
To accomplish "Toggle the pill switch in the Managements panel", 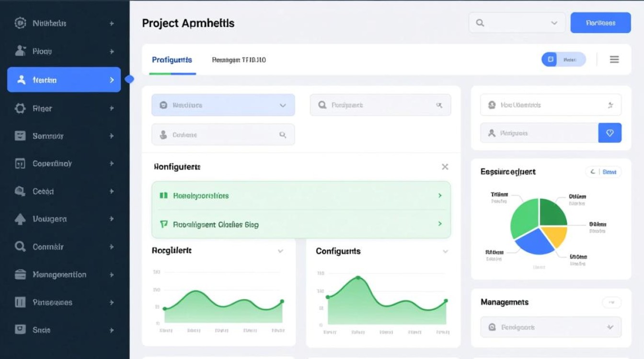I will (611, 302).
